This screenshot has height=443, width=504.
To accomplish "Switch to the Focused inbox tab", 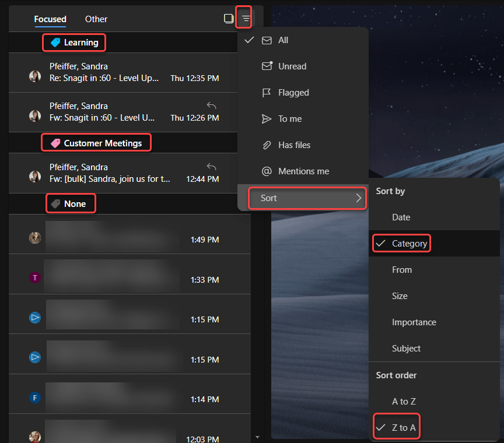I will 50,19.
